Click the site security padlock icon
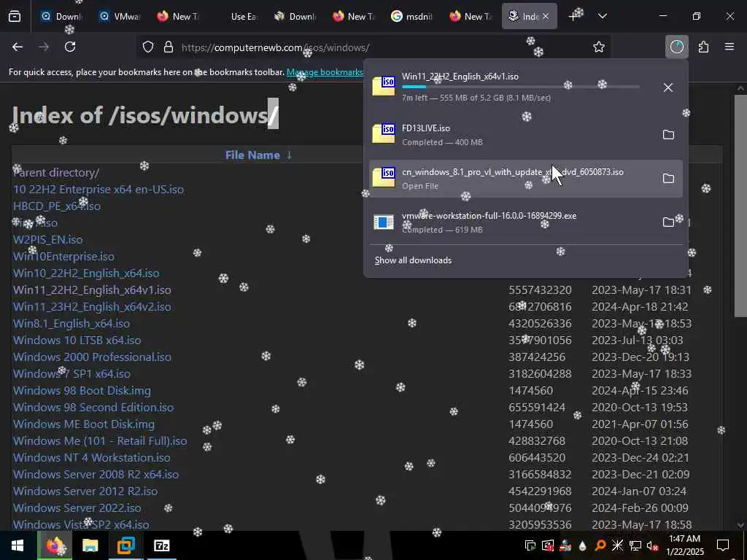747x560 pixels. click(169, 47)
